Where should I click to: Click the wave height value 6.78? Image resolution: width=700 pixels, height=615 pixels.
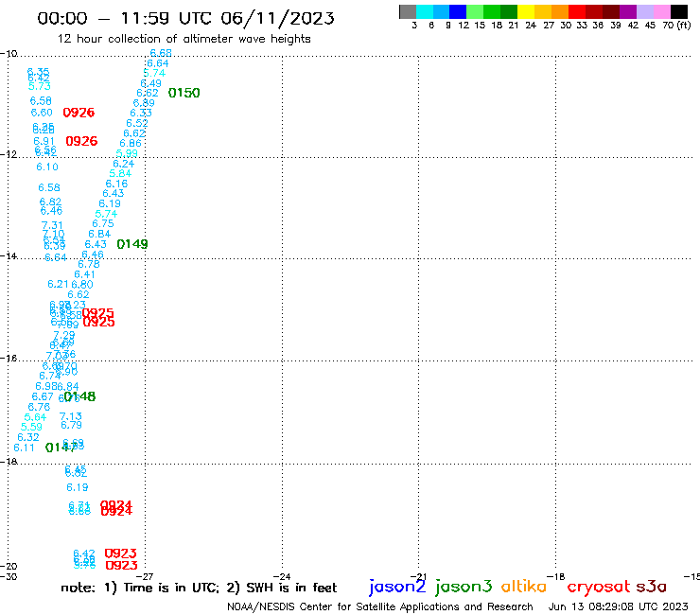click(x=89, y=264)
